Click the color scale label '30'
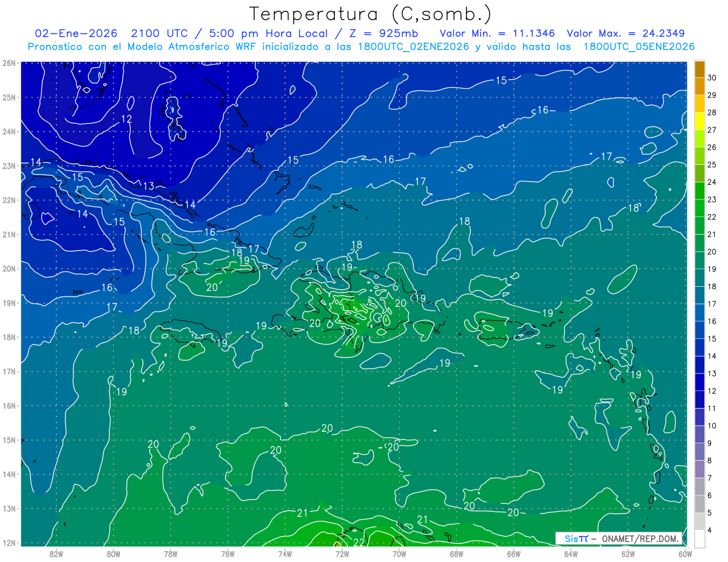 pyautogui.click(x=712, y=78)
